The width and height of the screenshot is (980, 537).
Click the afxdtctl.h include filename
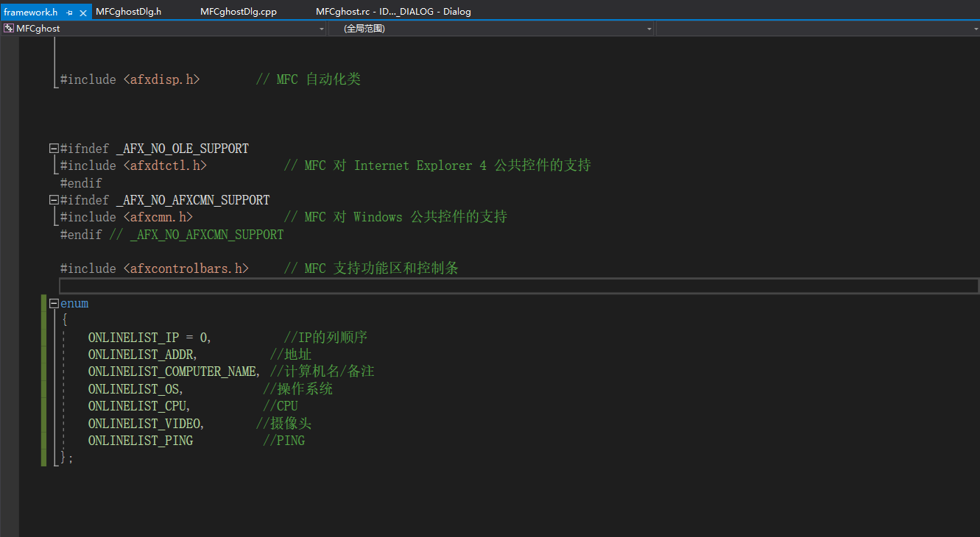165,166
